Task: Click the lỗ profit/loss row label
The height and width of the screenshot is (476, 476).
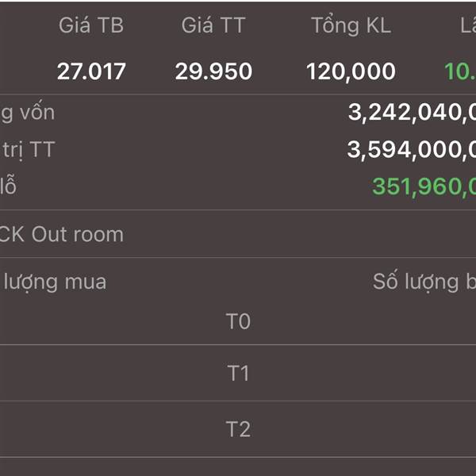Action: [8, 186]
